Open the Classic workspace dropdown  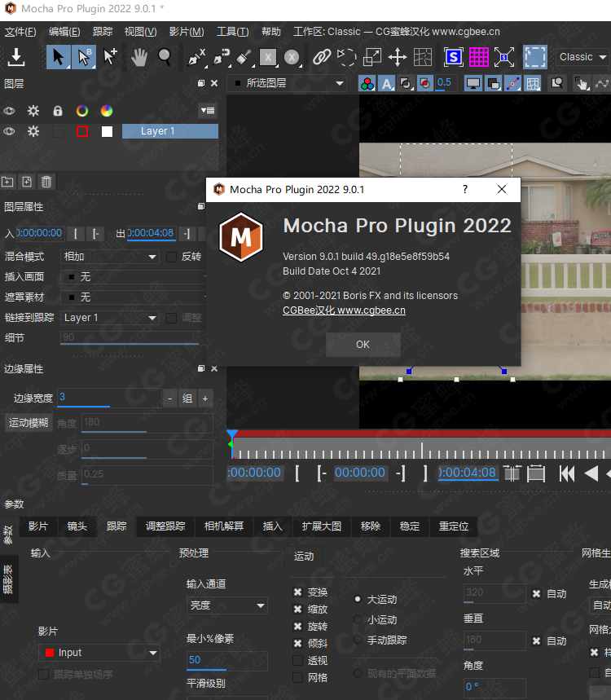[x=582, y=57]
